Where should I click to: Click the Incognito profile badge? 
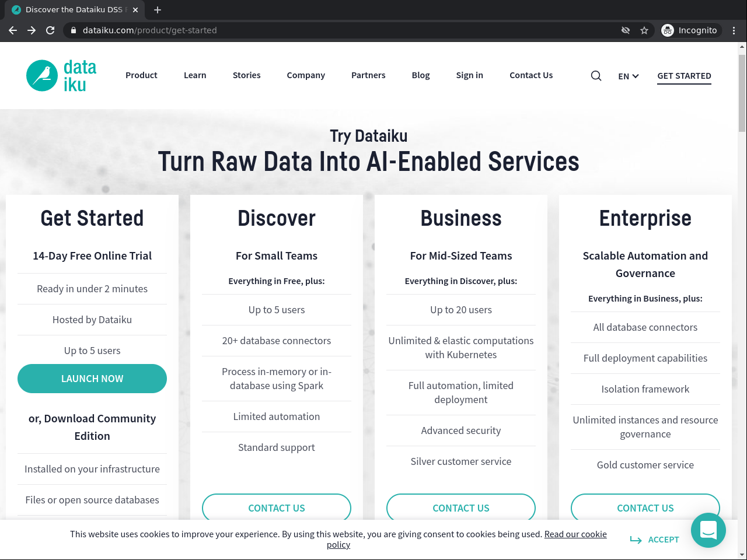[690, 30]
